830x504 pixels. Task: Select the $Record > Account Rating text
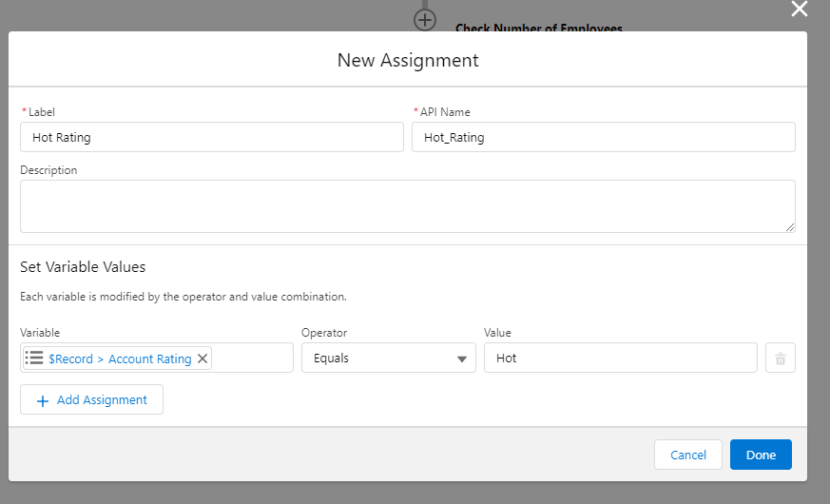pos(120,359)
